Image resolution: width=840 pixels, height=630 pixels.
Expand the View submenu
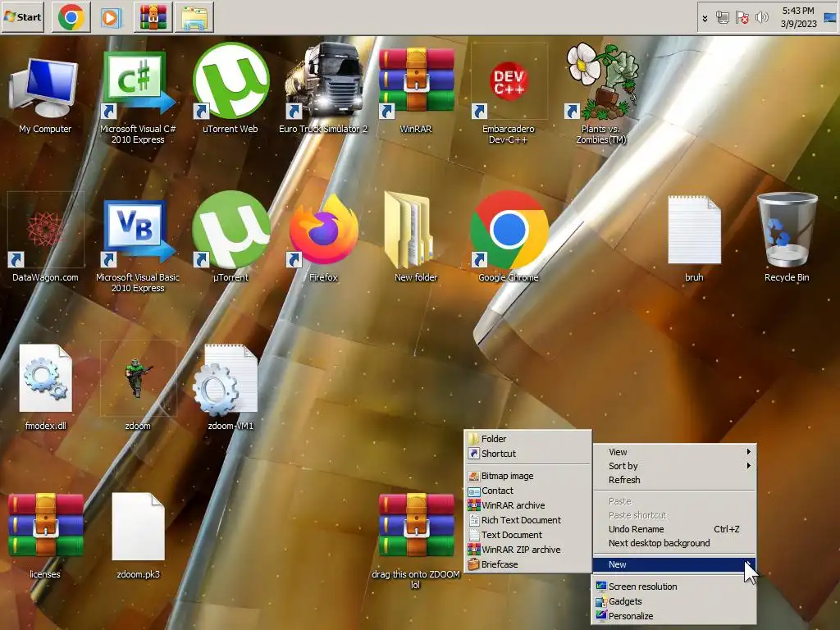[x=674, y=452]
